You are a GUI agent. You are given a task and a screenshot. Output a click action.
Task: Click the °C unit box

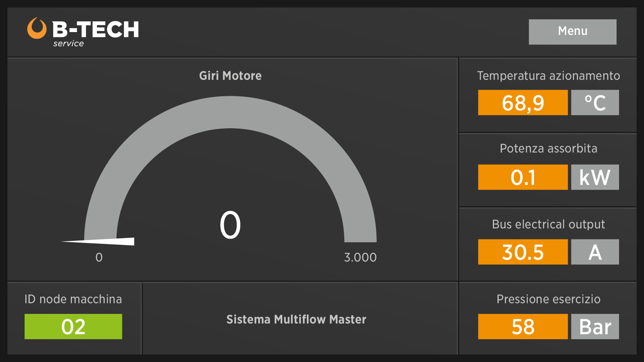(x=594, y=103)
